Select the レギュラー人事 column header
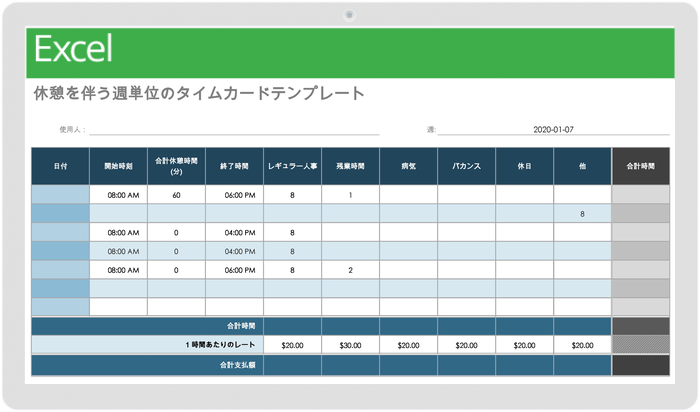This screenshot has width=700, height=412. pyautogui.click(x=292, y=166)
